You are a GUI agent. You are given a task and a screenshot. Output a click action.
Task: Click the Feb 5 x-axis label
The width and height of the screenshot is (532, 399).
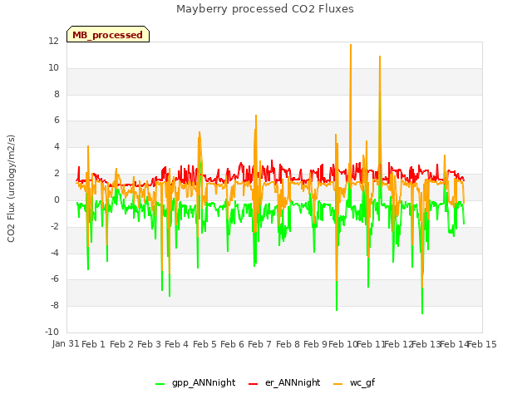point(204,344)
